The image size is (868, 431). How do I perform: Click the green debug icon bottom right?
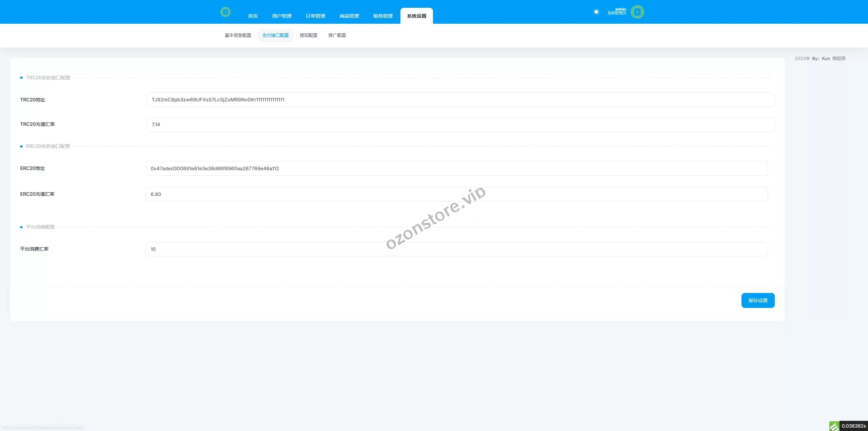pyautogui.click(x=834, y=426)
